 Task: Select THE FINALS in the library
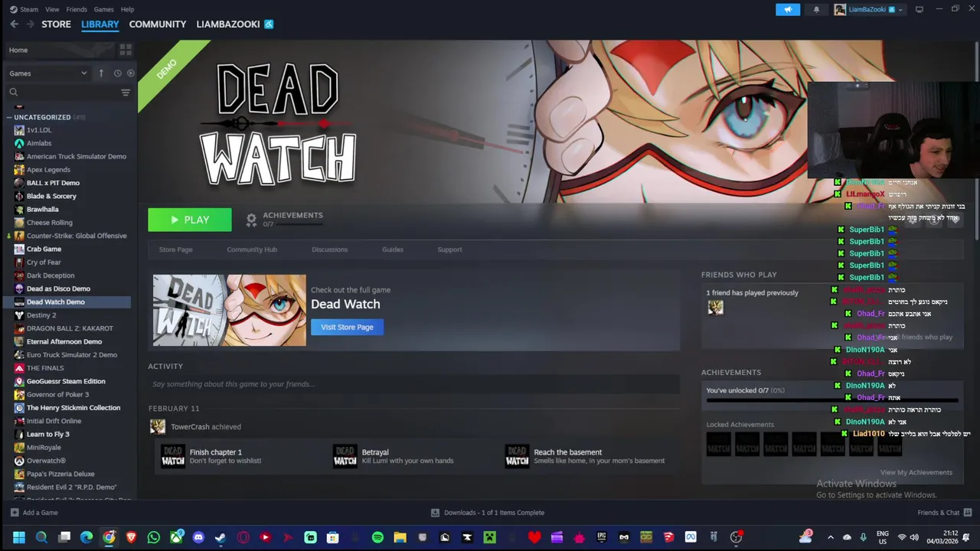[45, 368]
